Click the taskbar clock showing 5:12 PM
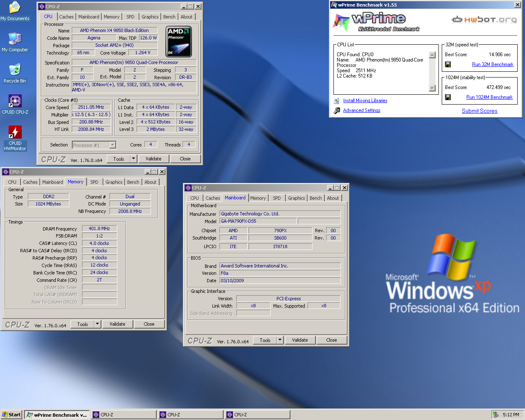525x420 pixels. pos(511,415)
